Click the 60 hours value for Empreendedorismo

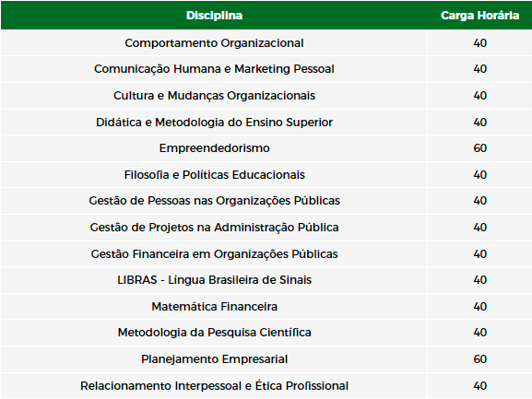tap(479, 148)
